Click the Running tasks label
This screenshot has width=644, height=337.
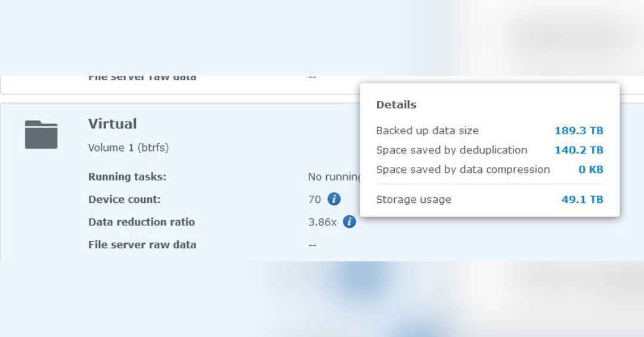click(128, 177)
